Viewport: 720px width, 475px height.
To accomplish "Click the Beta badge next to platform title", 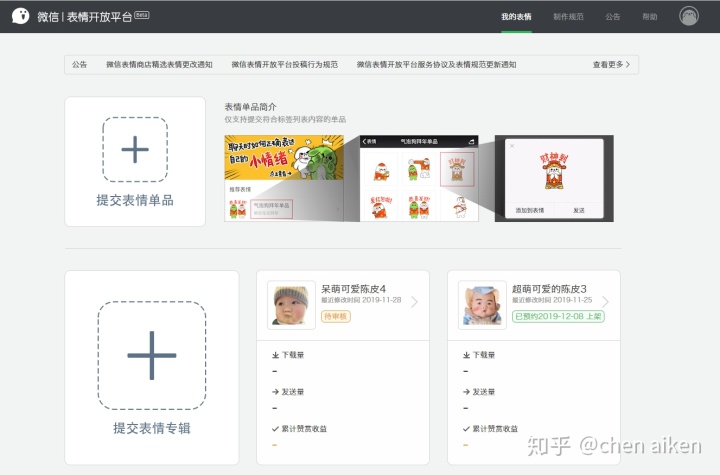I will coord(141,15).
